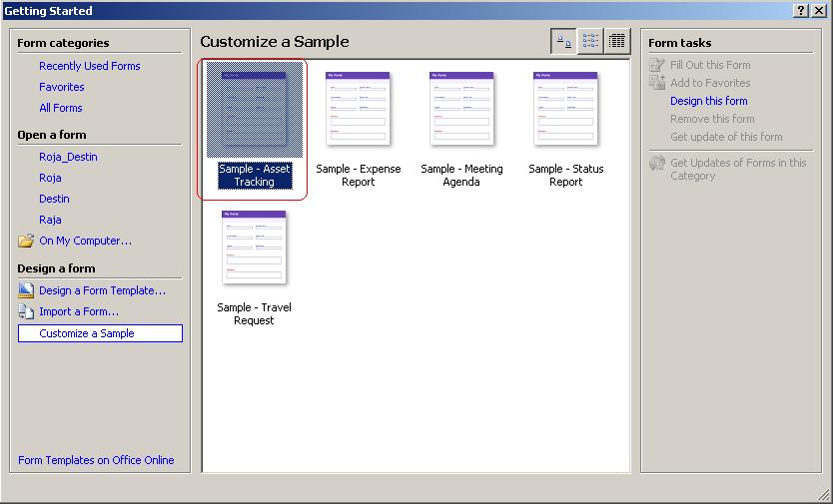Select Sample - Travel Request thumbnail
Image resolution: width=833 pixels, height=504 pixels.
click(254, 249)
